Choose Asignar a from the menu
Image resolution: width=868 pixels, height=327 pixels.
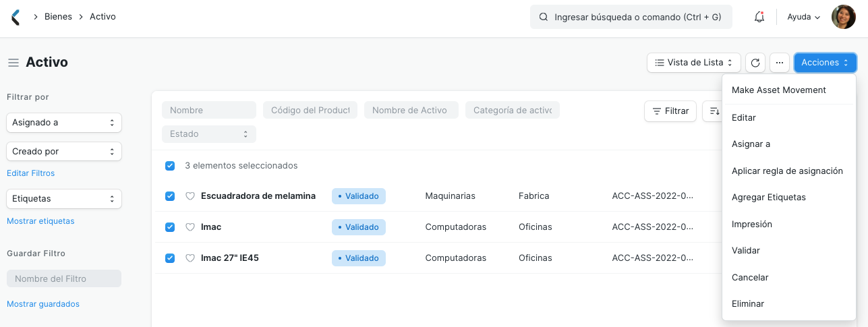tap(789, 144)
